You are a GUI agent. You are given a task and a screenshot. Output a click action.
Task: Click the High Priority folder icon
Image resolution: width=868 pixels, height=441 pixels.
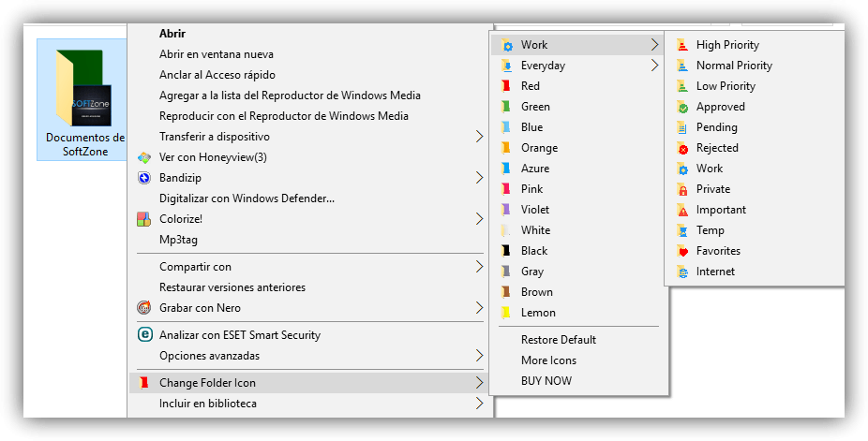pyautogui.click(x=681, y=45)
